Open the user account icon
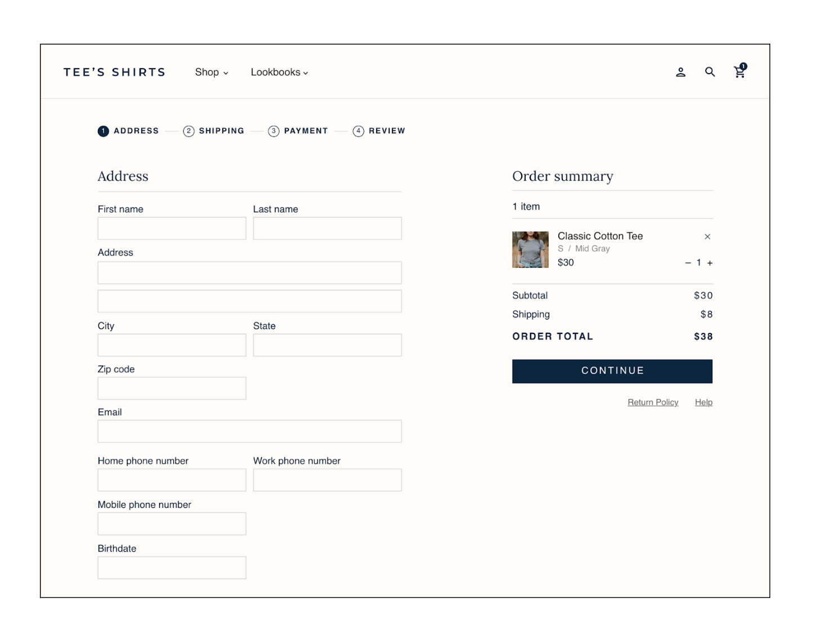Screen dimensions: 840x631 680,72
